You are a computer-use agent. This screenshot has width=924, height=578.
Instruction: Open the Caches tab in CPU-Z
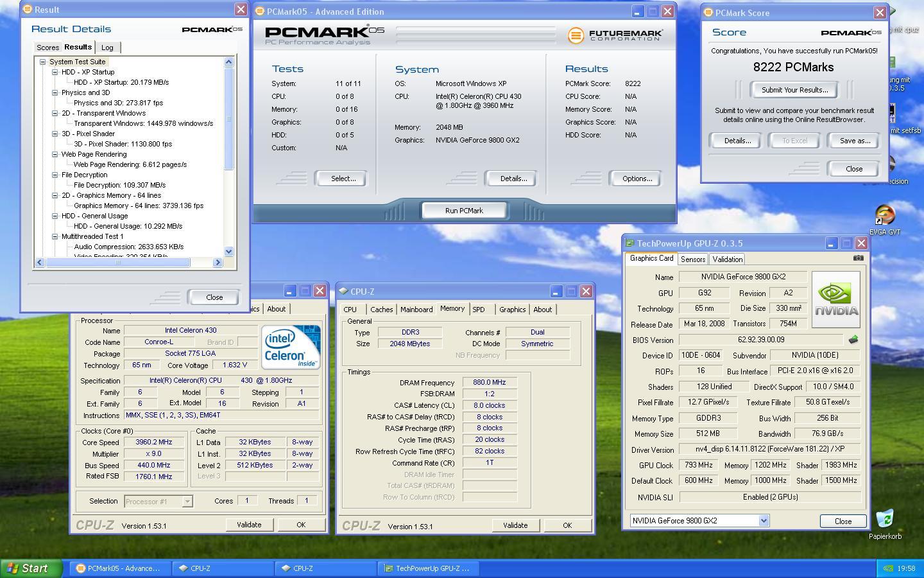[381, 310]
